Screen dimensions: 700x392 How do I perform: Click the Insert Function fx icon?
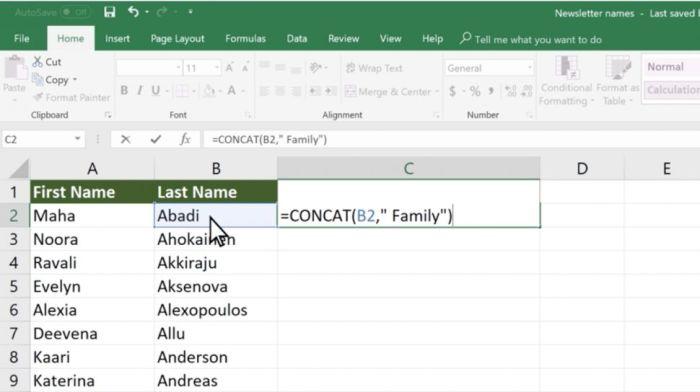(x=185, y=139)
